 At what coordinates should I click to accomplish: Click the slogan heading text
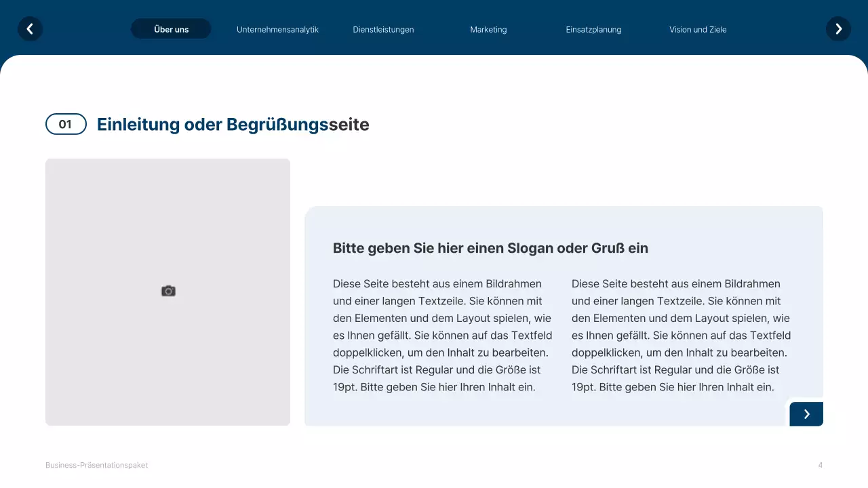coord(490,248)
